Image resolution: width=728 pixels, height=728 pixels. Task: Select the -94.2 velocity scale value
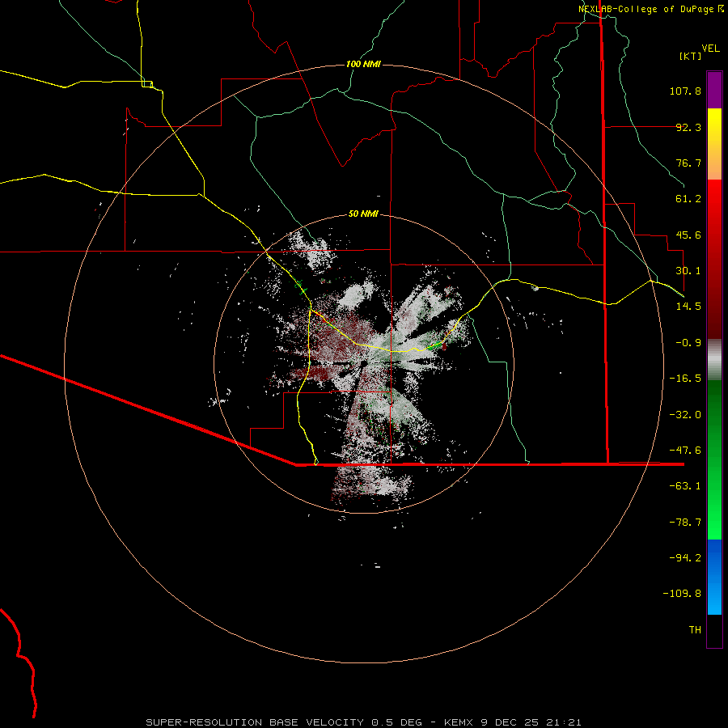tap(685, 558)
